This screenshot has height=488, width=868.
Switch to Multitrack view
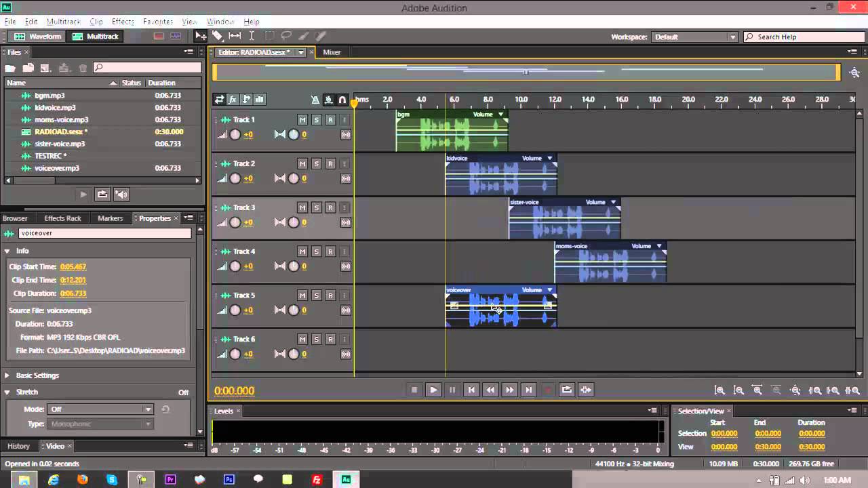pos(96,37)
